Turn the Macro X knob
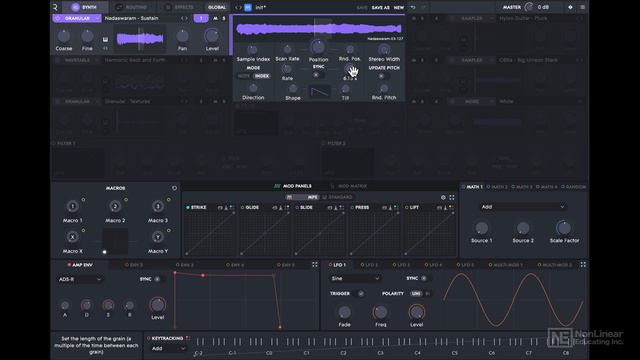Screen dimensions: 640x360 click(73, 237)
